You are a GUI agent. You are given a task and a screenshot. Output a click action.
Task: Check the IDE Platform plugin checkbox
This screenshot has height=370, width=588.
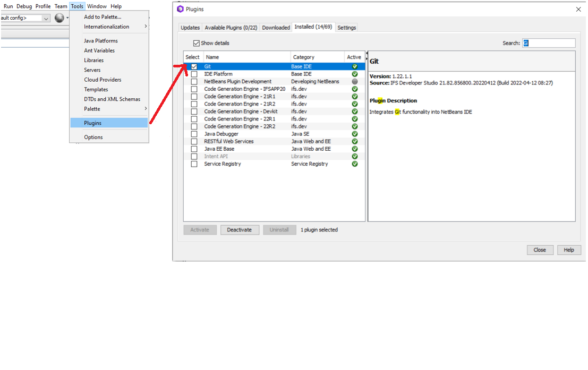[x=194, y=74]
